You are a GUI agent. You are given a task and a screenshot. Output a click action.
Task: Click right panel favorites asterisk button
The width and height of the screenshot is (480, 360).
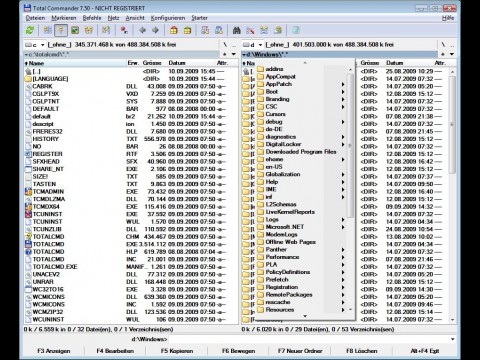pos(443,54)
